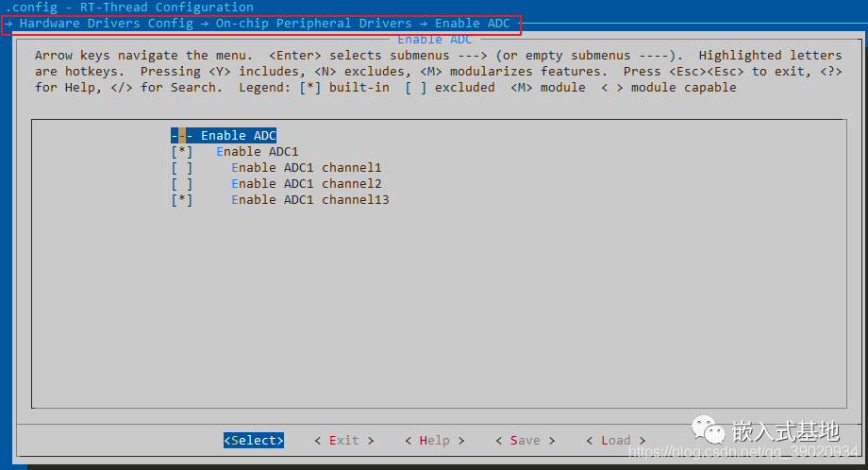
Task: Click the WeChat logo icon in the watermark
Action: (x=710, y=430)
